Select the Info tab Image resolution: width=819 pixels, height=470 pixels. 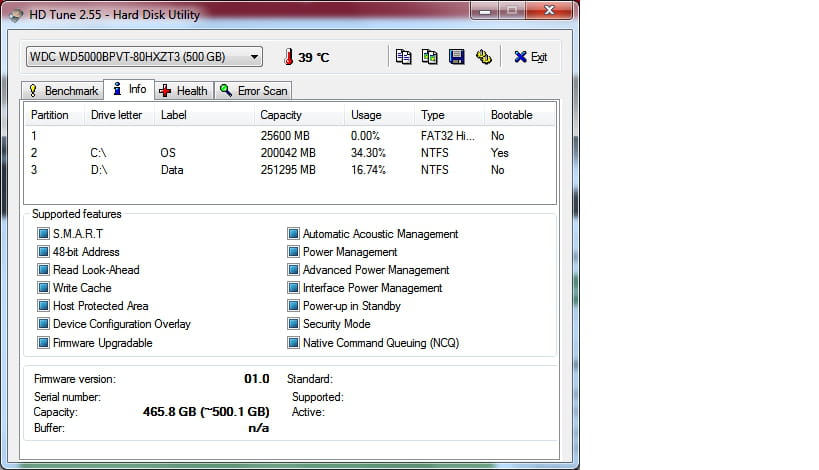pyautogui.click(x=130, y=89)
